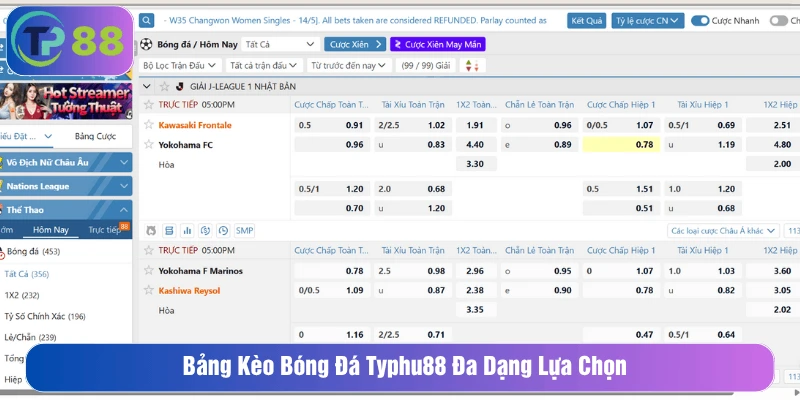
Task: Select Tất Cả (356) in sidebar
Action: [27, 274]
